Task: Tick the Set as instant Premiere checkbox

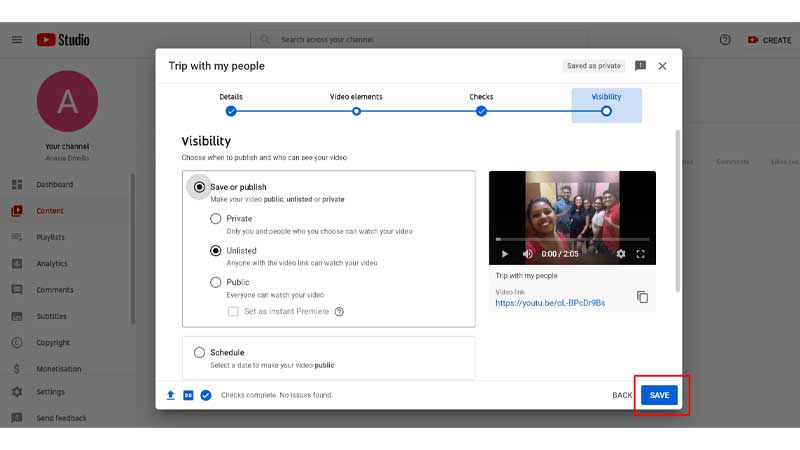Action: (233, 311)
